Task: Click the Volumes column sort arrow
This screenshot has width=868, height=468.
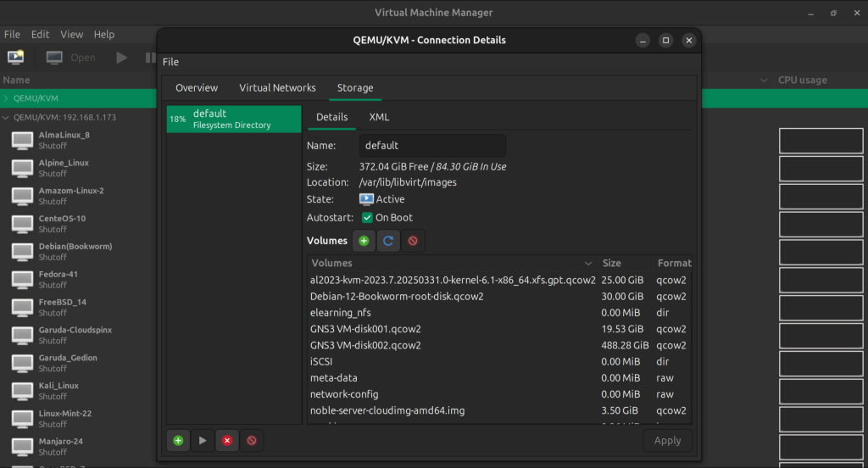Action: pyautogui.click(x=588, y=264)
